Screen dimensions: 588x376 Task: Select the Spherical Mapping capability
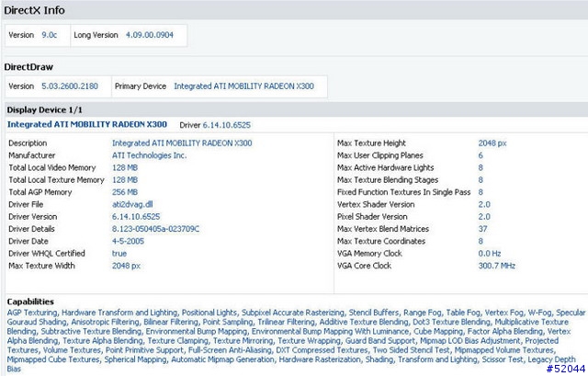tap(135, 359)
